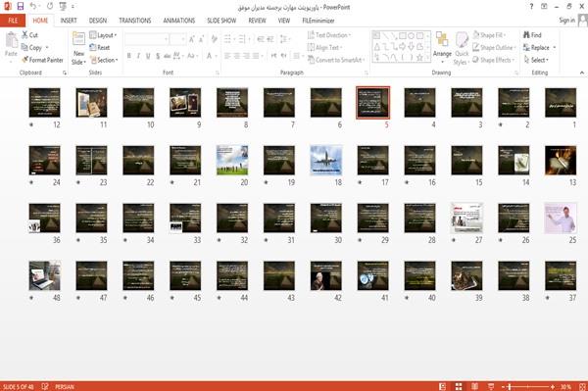Increase the font size
The width and height of the screenshot is (588, 391).
(x=192, y=39)
